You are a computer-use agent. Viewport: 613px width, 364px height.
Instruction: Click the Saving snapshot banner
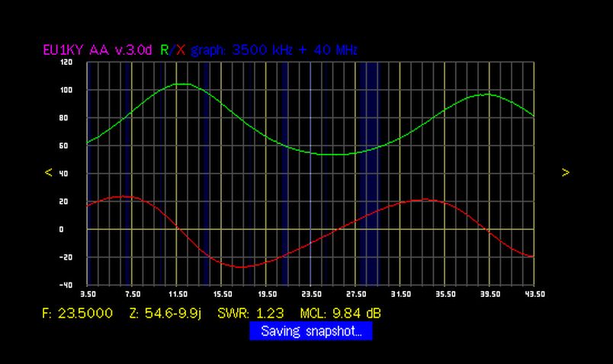pyautogui.click(x=310, y=331)
